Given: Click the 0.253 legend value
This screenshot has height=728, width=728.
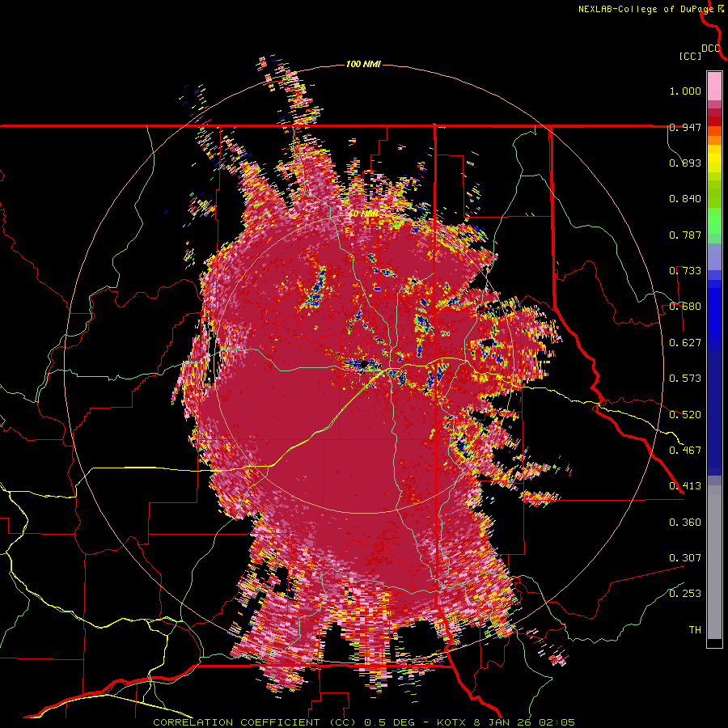Looking at the screenshot, I should (685, 594).
